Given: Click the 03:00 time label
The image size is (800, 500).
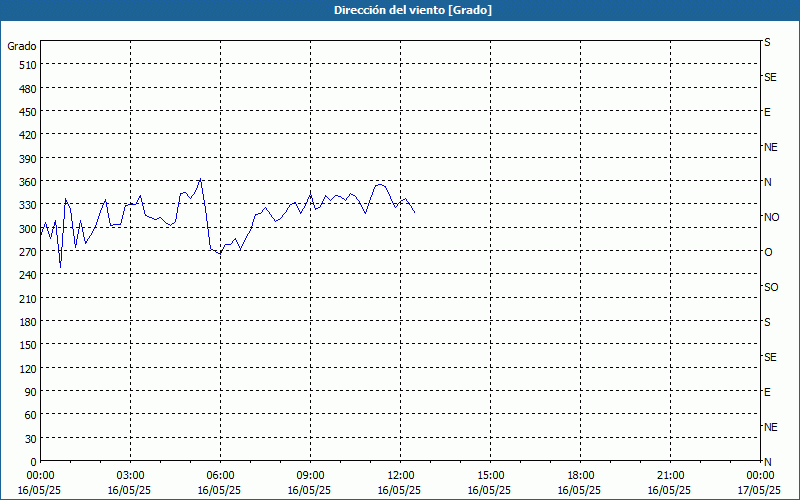Looking at the screenshot, I should pyautogui.click(x=130, y=476).
